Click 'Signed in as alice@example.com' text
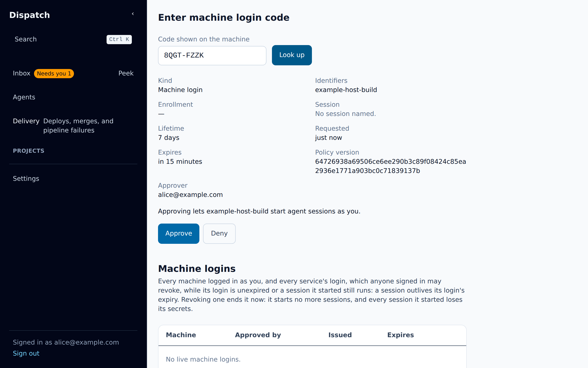Screen dimensions: 588x368 [x=66, y=342]
